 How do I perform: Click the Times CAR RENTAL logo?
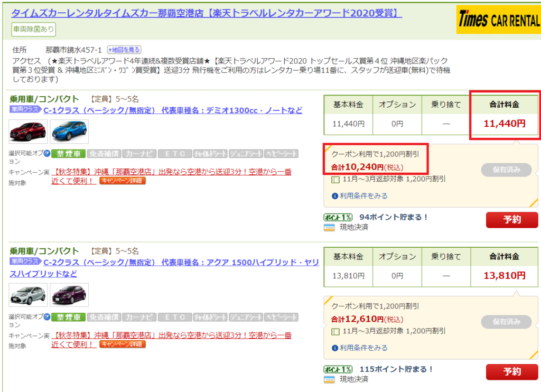point(499,20)
